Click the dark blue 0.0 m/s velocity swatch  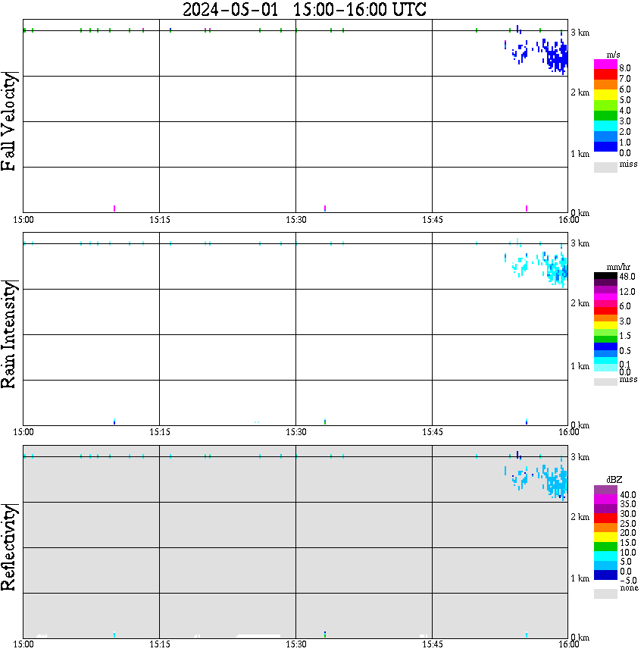[605, 146]
